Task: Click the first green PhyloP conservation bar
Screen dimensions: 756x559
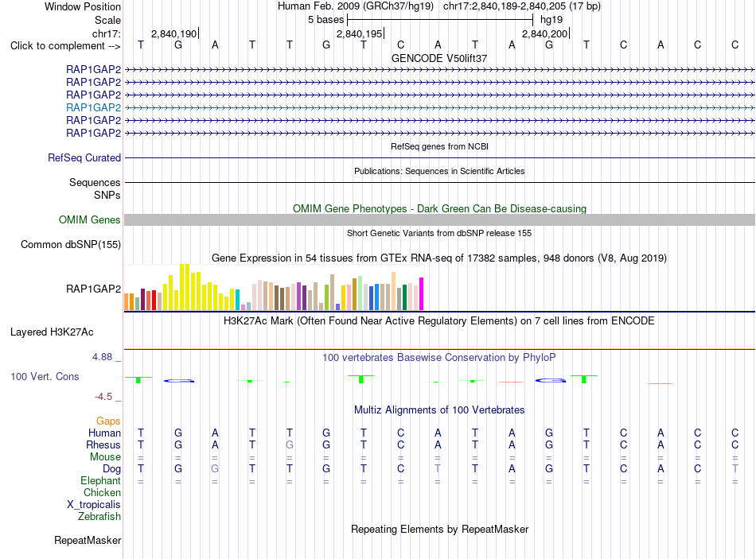Action: click(x=138, y=380)
